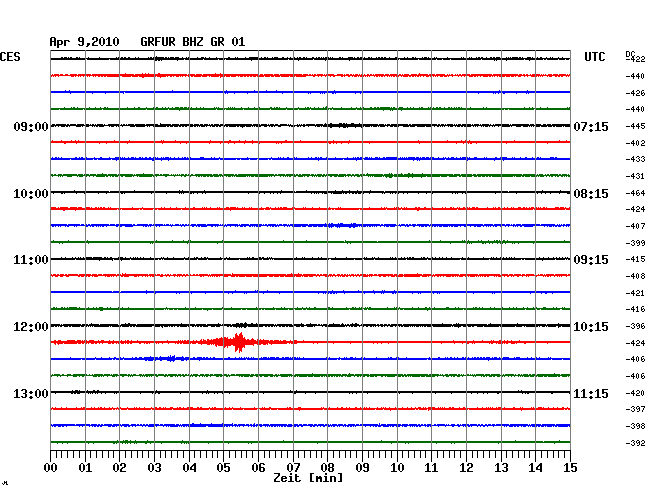Screen dimensions: 650x494
Task: Click the DC offset value "-416"
Action: pos(635,309)
